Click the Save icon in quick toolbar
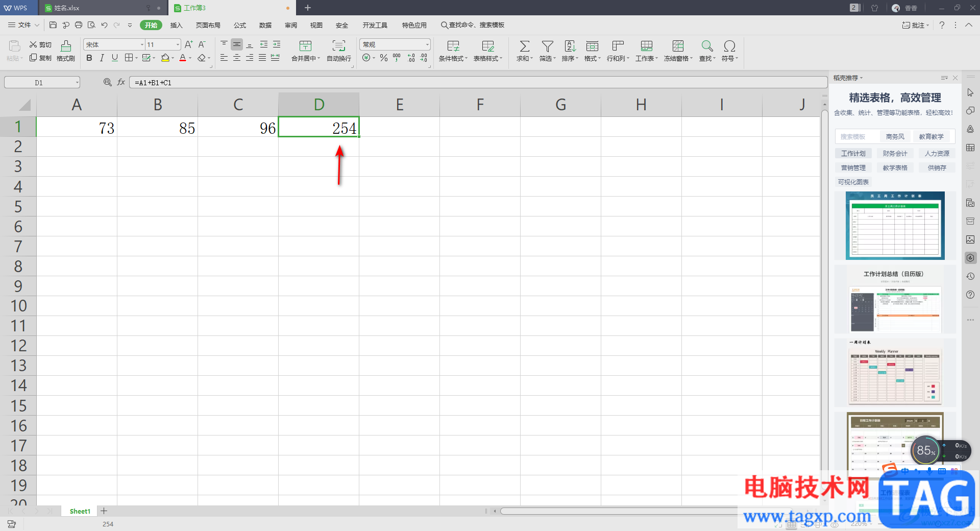The height and width of the screenshot is (531, 980). 53,25
